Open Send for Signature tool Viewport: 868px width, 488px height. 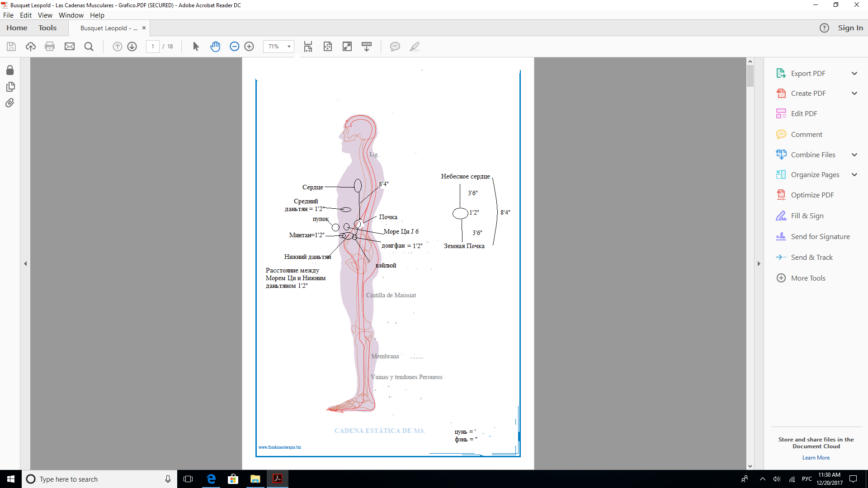pyautogui.click(x=813, y=237)
